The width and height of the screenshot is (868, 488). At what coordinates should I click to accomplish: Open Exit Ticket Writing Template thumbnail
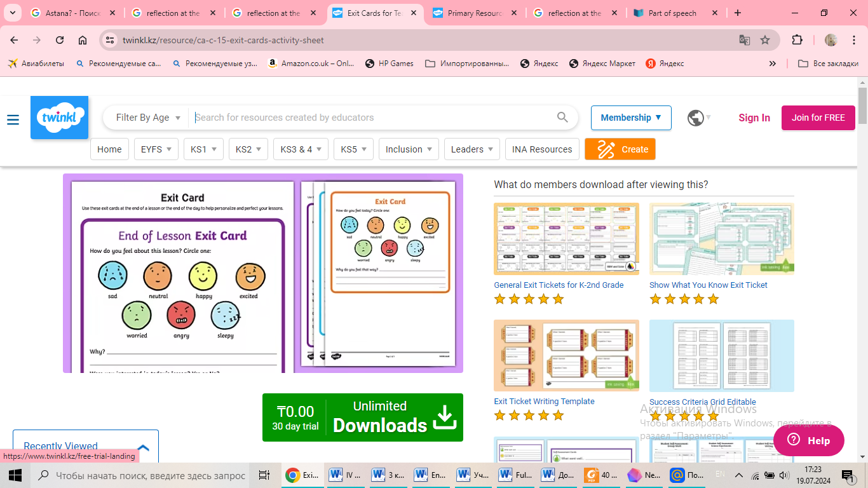(x=566, y=355)
